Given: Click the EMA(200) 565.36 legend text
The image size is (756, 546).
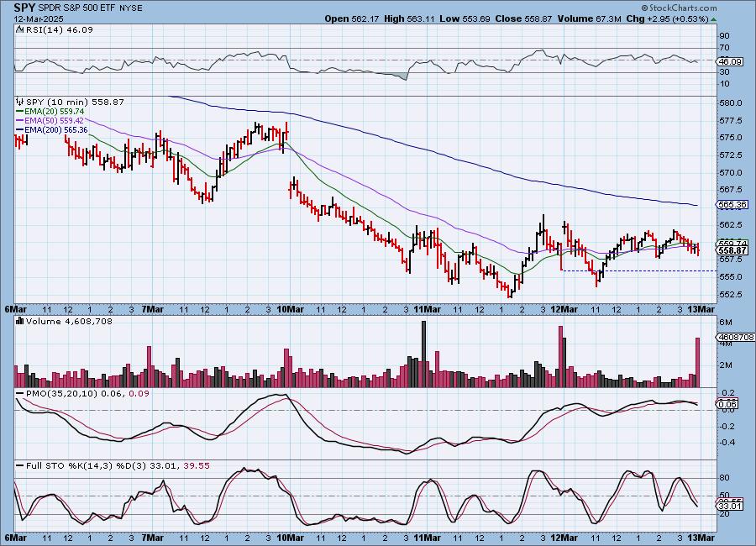Looking at the screenshot, I should click(x=56, y=130).
